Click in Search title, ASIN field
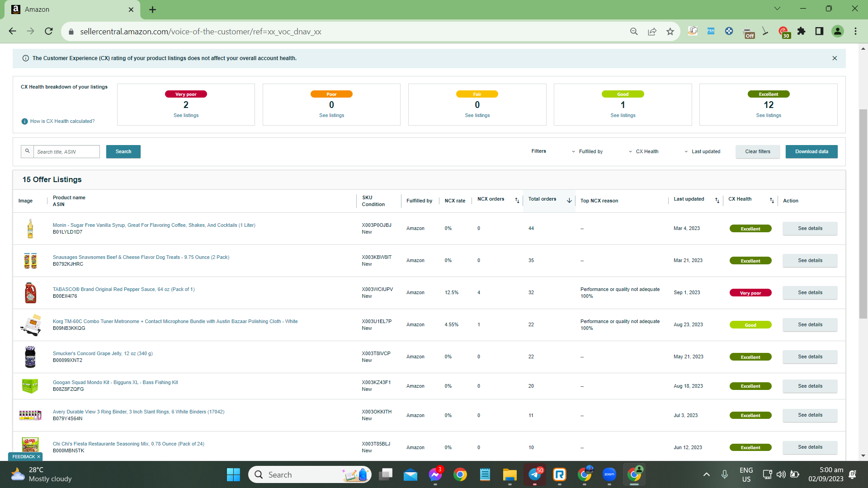868x488 pixels. click(x=66, y=151)
